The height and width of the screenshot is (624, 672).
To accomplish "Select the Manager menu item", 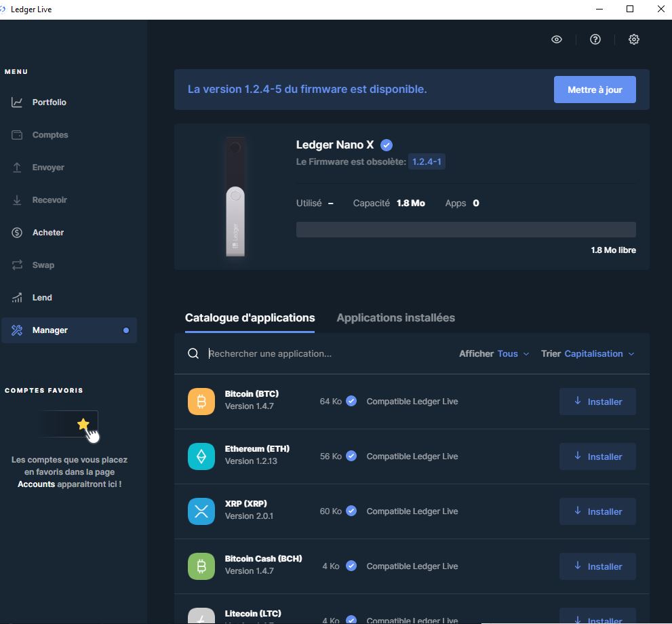I will click(x=69, y=330).
